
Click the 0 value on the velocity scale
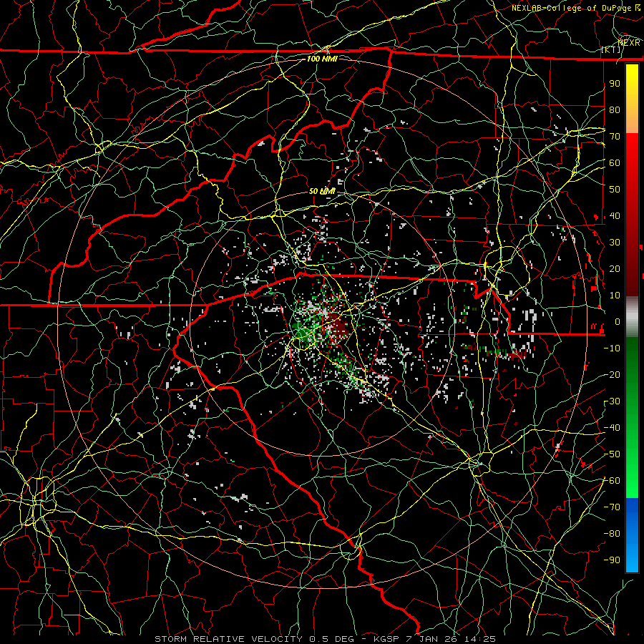pos(618,321)
